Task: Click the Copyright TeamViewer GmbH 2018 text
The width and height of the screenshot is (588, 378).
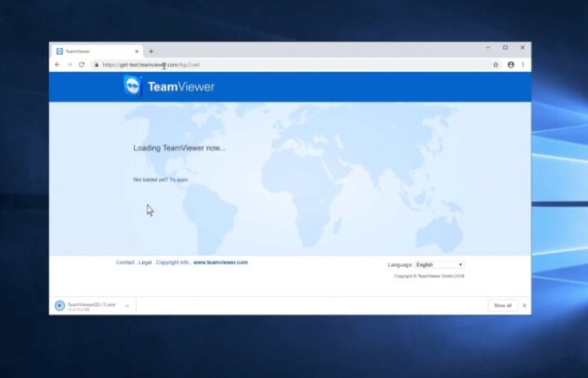Action: (429, 276)
